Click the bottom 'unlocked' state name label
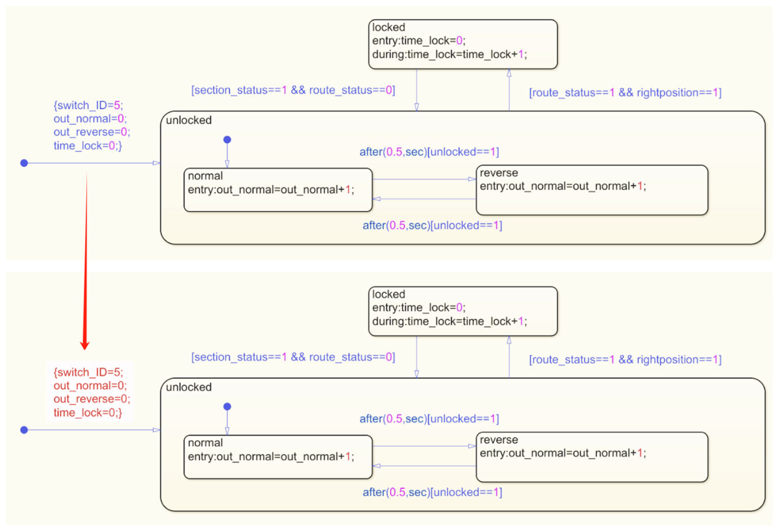781x532 pixels. 189,387
